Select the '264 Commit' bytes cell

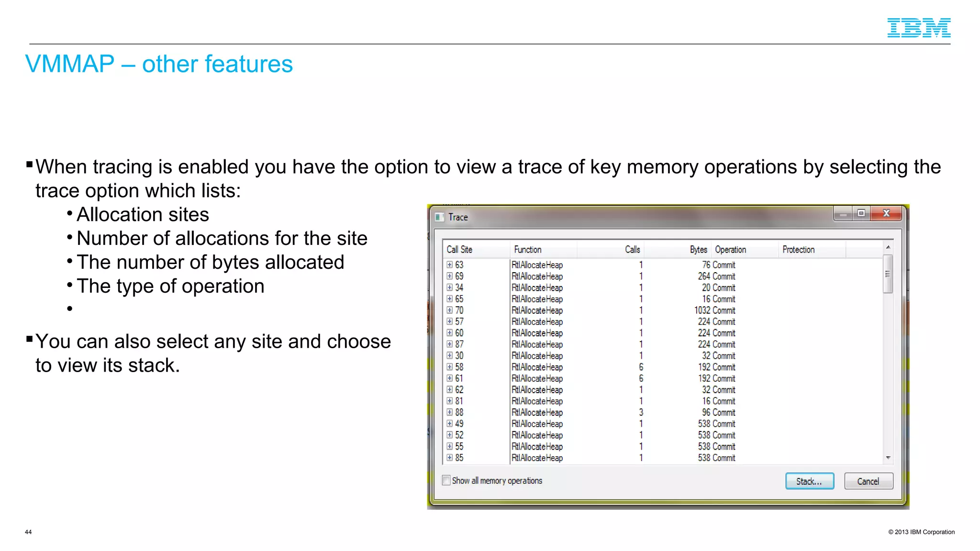(716, 276)
